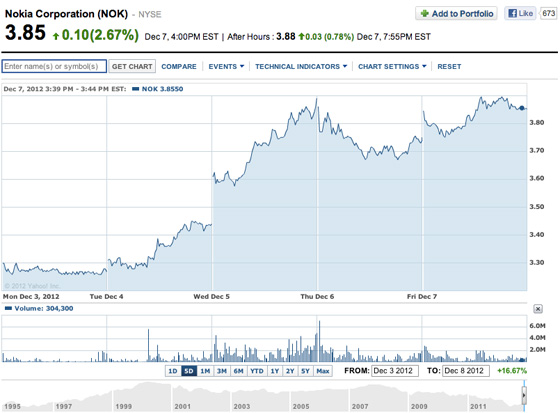Image resolution: width=560 pixels, height=413 pixels.
Task: Select the 1M range tab
Action: click(205, 371)
